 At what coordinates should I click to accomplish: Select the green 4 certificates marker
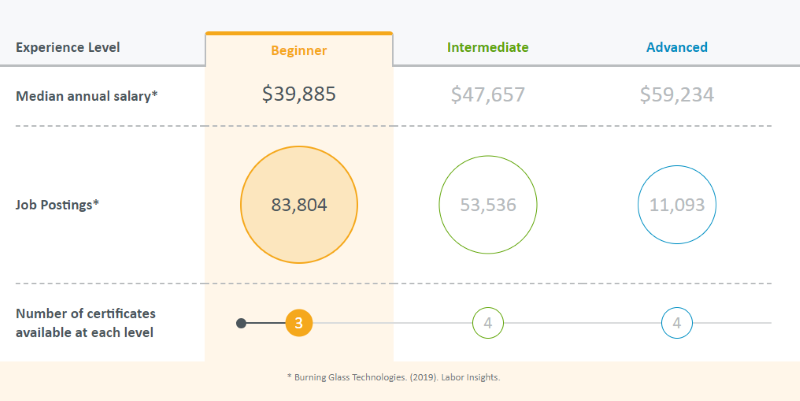(488, 323)
